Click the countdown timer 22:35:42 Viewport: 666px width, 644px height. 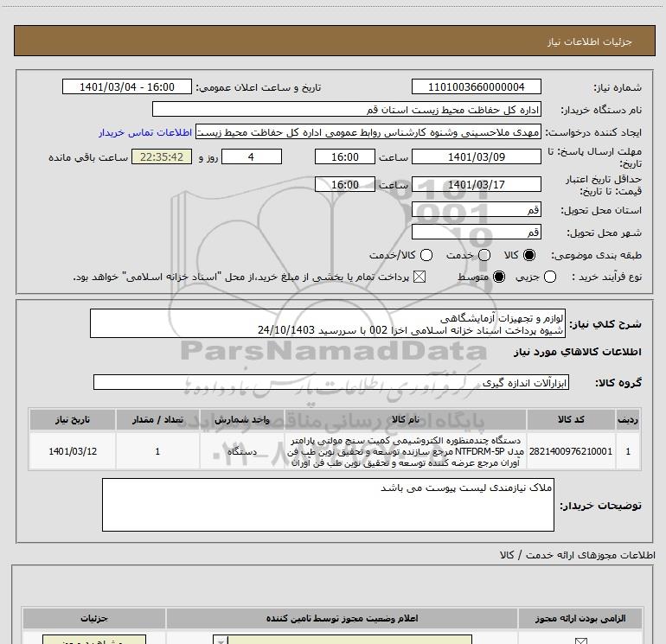162,156
